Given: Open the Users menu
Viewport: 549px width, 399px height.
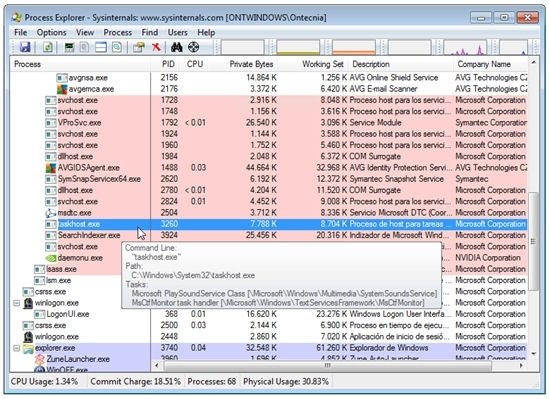Looking at the screenshot, I should pos(178,33).
